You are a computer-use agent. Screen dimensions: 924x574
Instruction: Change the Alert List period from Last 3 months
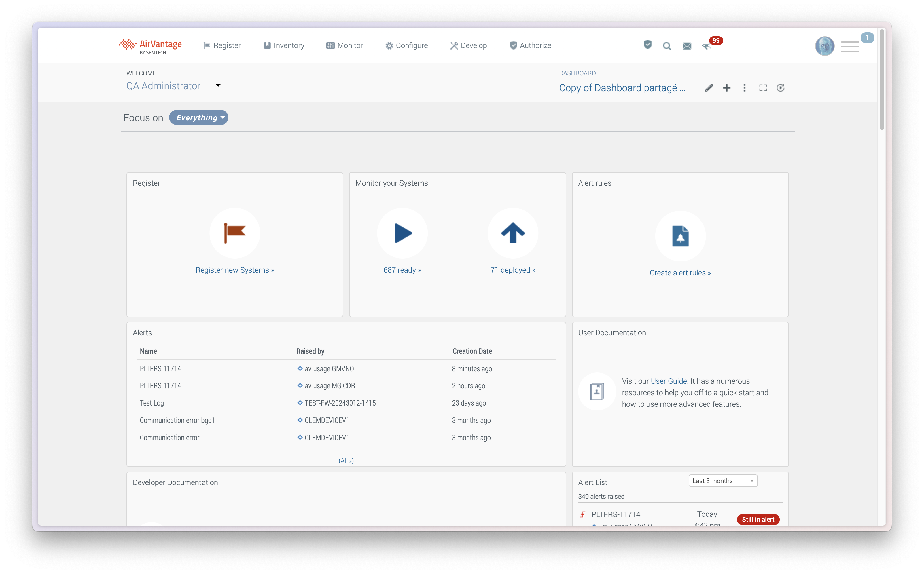point(722,481)
